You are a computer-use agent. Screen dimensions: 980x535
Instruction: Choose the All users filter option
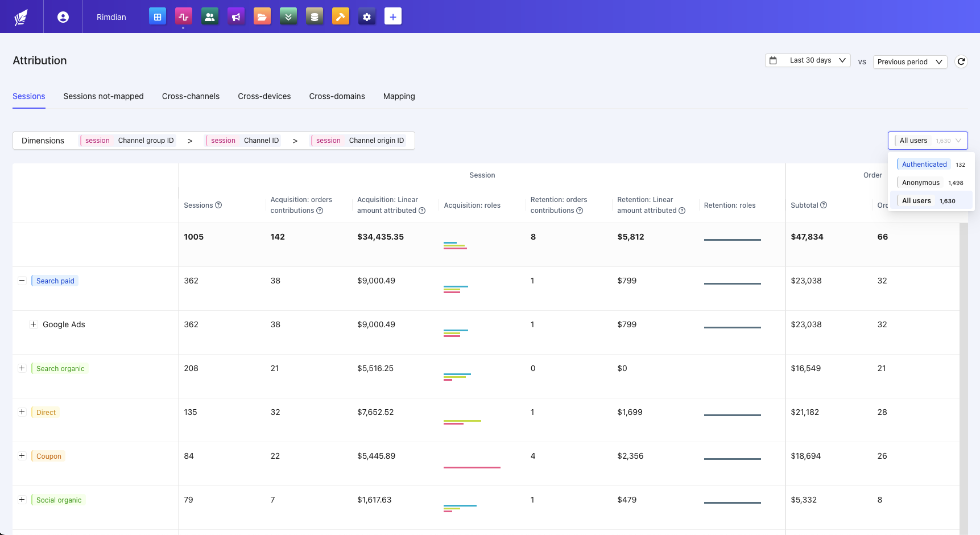916,200
